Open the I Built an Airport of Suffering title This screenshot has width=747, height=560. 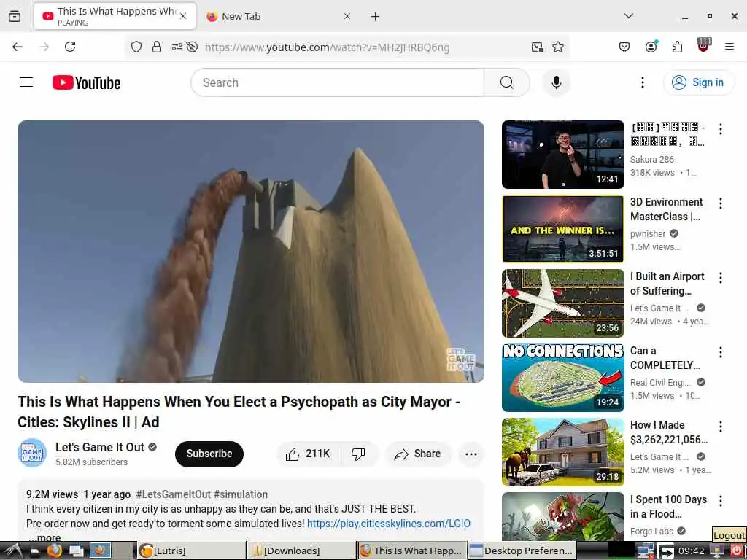[667, 284]
